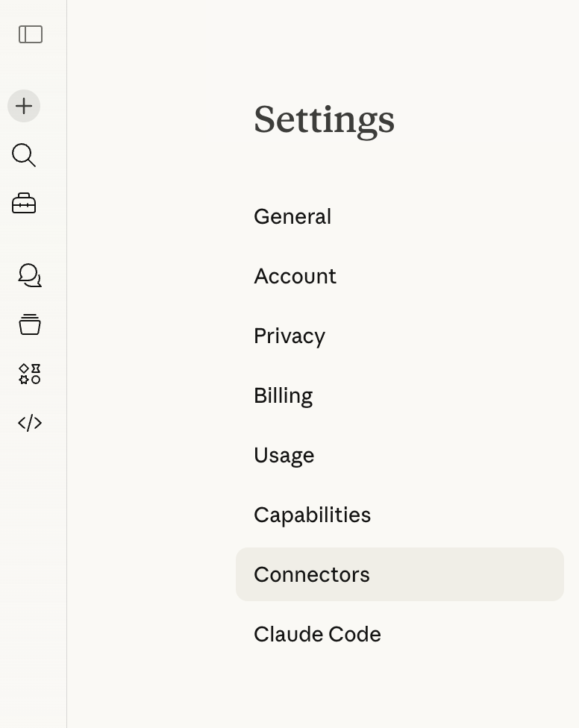Open the Code angle brackets icon
The height and width of the screenshot is (728, 579).
tap(30, 423)
